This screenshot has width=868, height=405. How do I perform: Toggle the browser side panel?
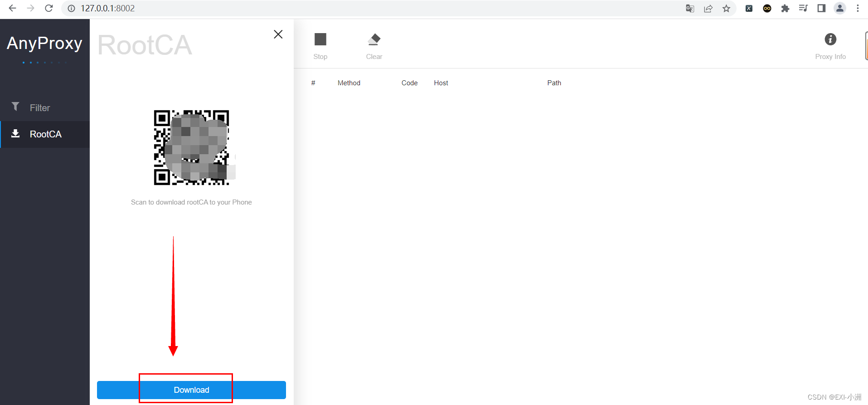pyautogui.click(x=821, y=8)
